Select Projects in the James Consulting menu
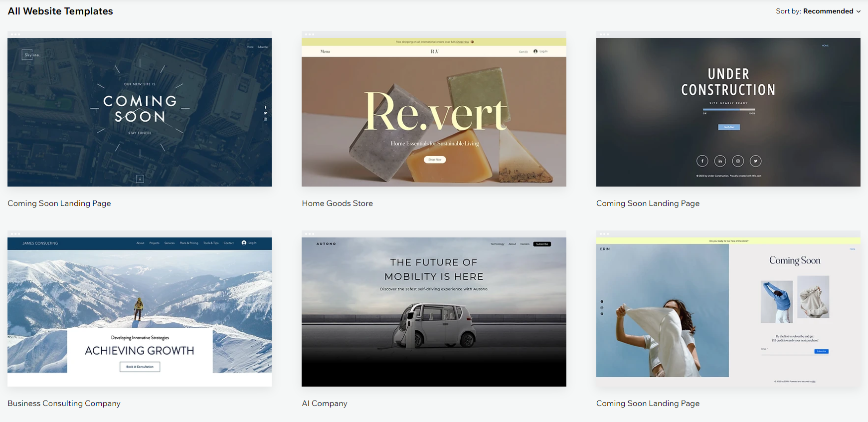This screenshot has height=422, width=868. pos(155,243)
